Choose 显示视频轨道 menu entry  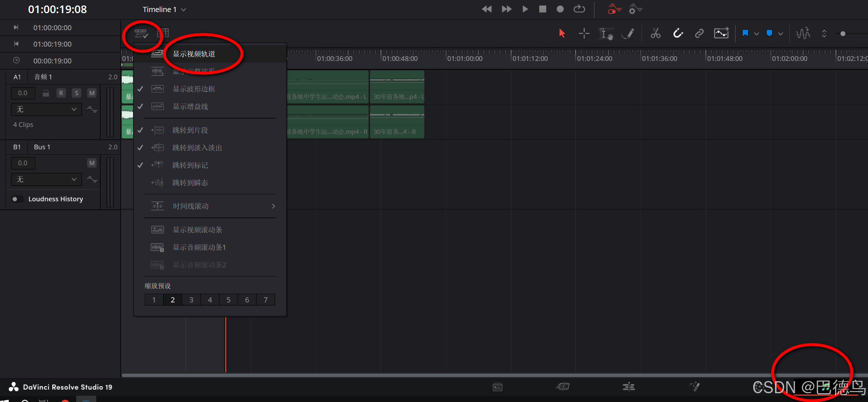pyautogui.click(x=194, y=54)
